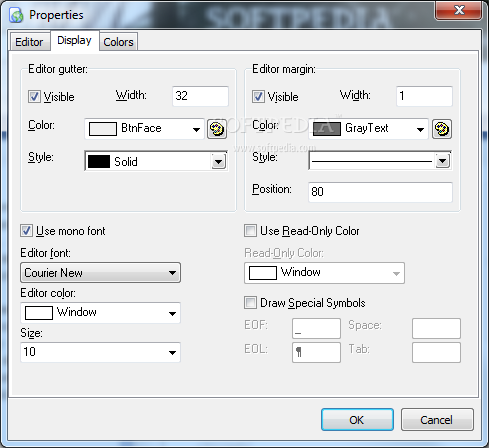Click the Properties window title icon

tap(16, 15)
